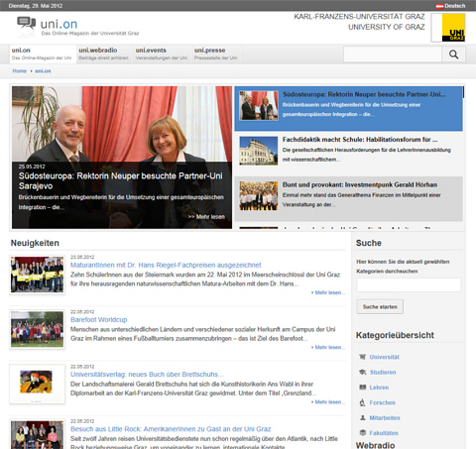Click the uni.on speech bubble logo
476x449 pixels.
tap(26, 24)
